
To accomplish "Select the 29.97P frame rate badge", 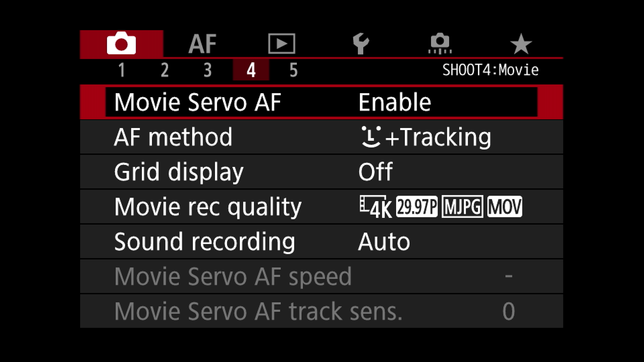I will (x=417, y=207).
